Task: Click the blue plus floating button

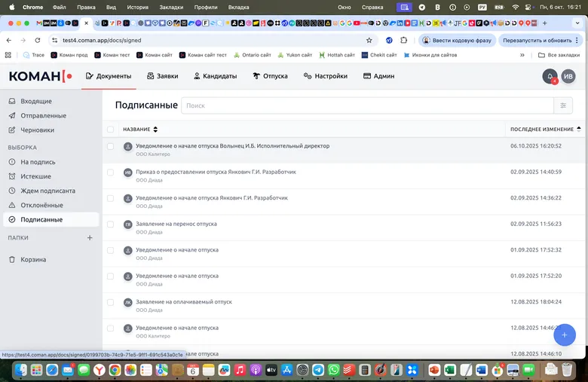Action: 564,334
